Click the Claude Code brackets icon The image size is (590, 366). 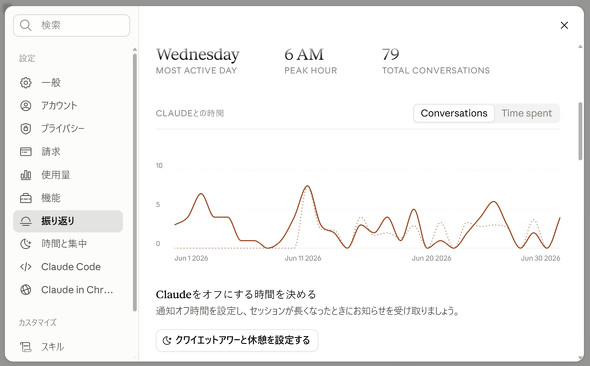pyautogui.click(x=26, y=267)
